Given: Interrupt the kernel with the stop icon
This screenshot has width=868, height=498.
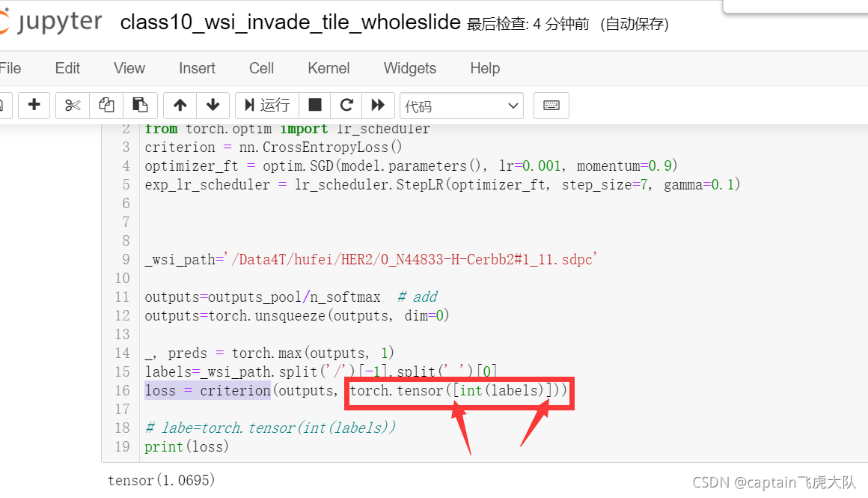Looking at the screenshot, I should tap(314, 105).
